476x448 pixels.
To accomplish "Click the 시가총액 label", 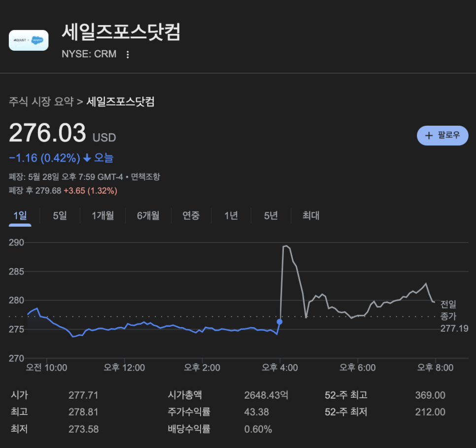I will pos(185,395).
